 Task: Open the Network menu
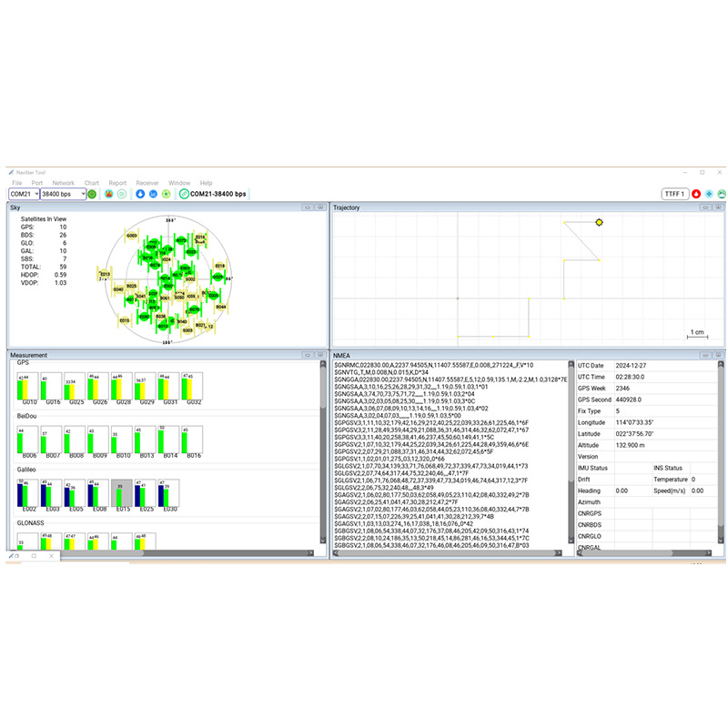[x=63, y=183]
